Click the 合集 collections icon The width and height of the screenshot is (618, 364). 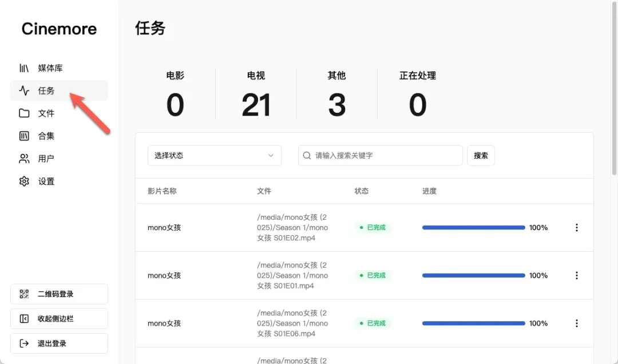pos(24,136)
